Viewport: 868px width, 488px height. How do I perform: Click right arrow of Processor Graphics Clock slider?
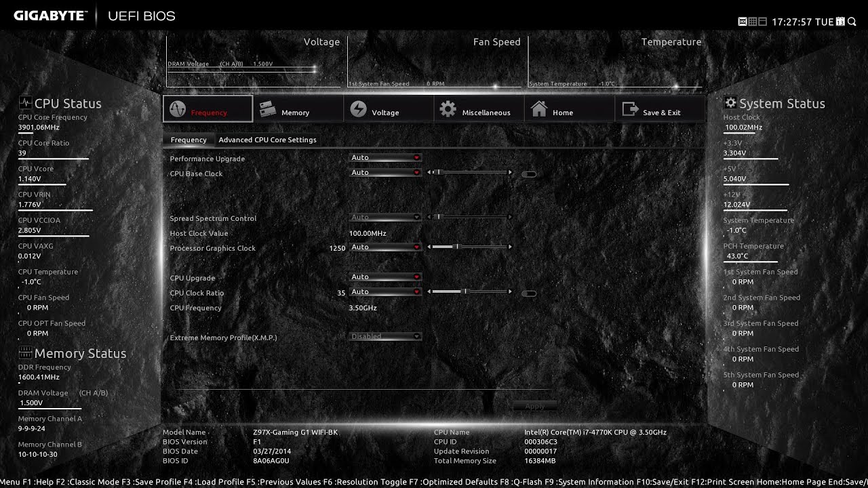(x=511, y=247)
